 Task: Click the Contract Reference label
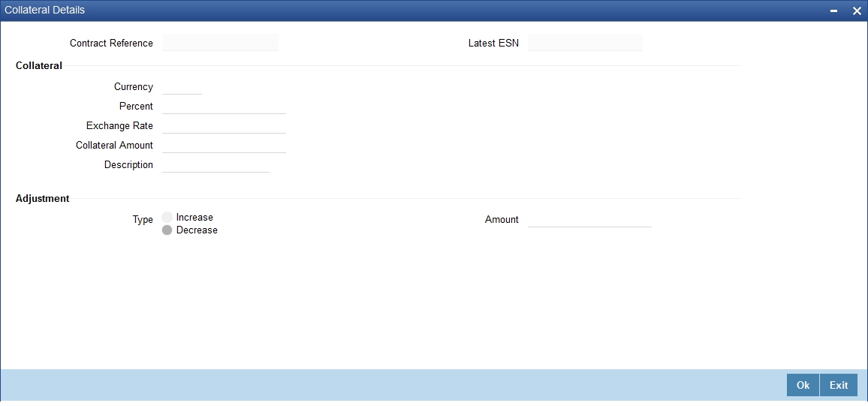pyautogui.click(x=111, y=43)
